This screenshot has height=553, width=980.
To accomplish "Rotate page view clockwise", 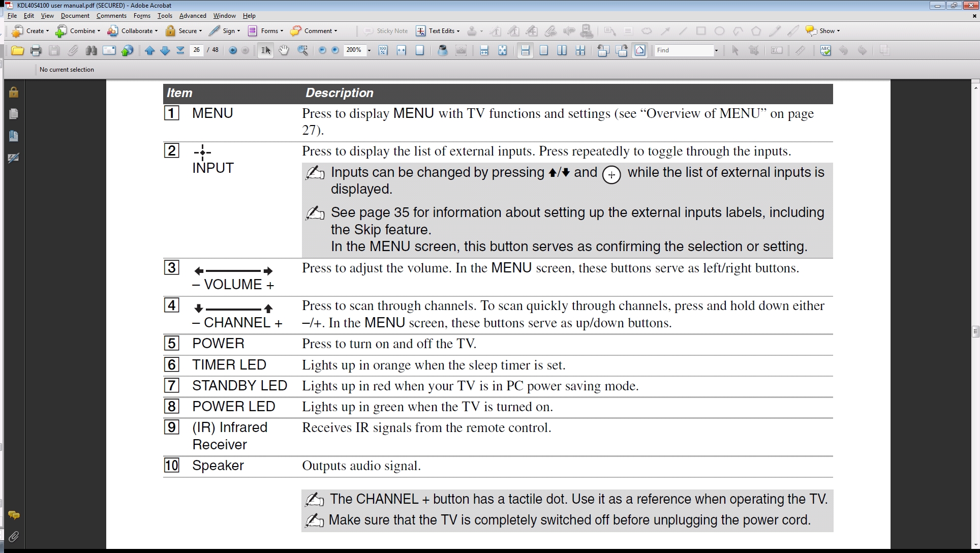I will click(622, 50).
